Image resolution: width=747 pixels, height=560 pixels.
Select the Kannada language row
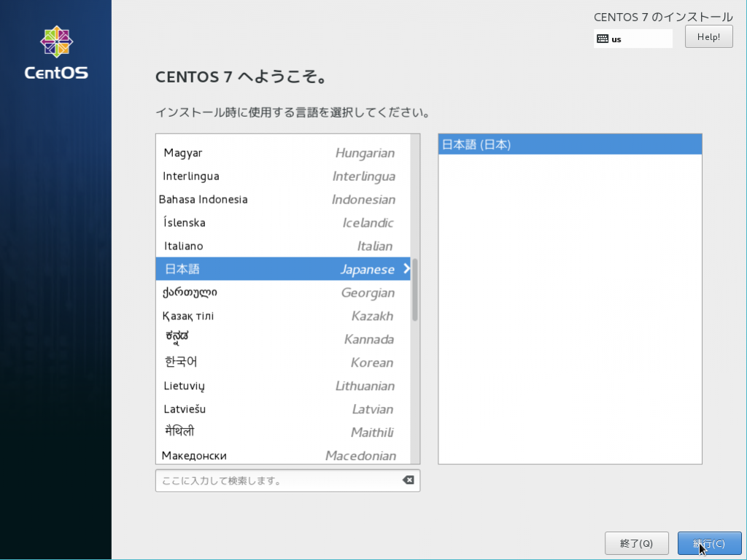[x=283, y=339]
